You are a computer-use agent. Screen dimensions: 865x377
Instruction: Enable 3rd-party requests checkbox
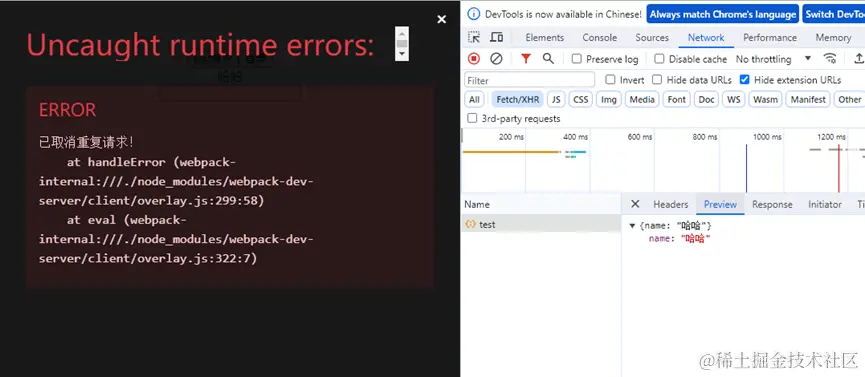(x=472, y=118)
